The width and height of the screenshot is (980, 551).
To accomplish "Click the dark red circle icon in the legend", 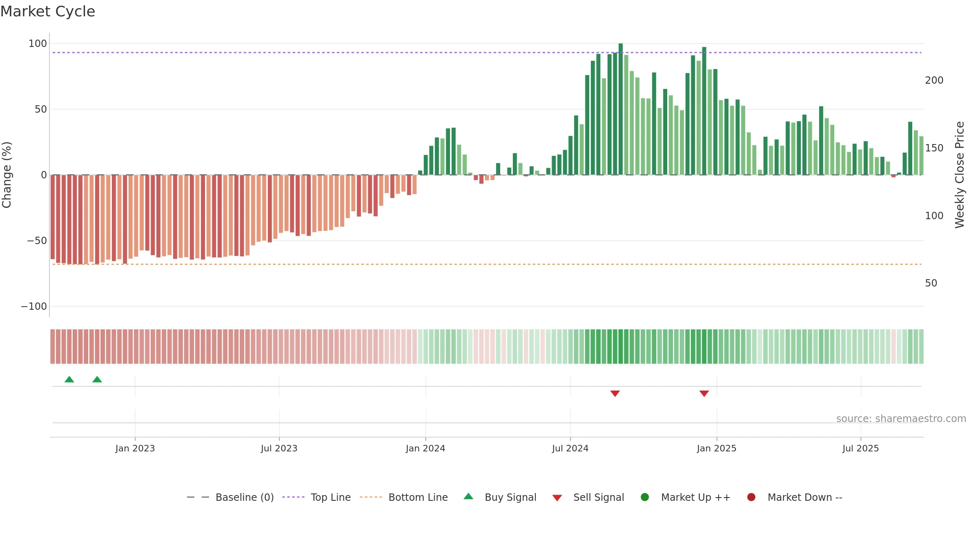I will pyautogui.click(x=751, y=497).
